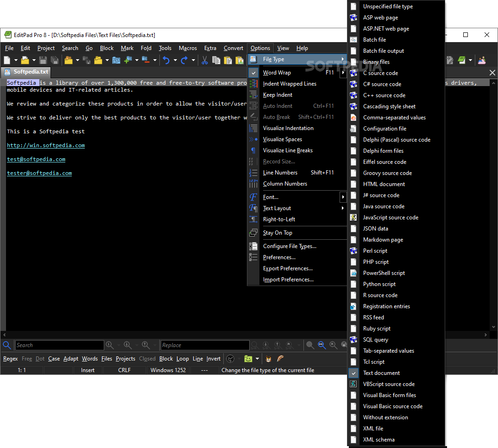Toggle the Case search option
The width and height of the screenshot is (498, 448).
pos(54,359)
